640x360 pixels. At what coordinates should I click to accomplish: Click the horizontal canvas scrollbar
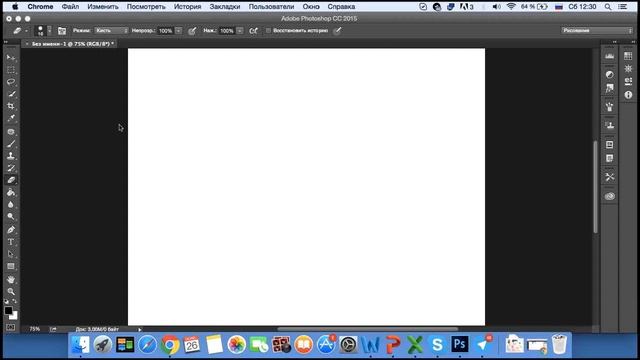tap(367, 329)
